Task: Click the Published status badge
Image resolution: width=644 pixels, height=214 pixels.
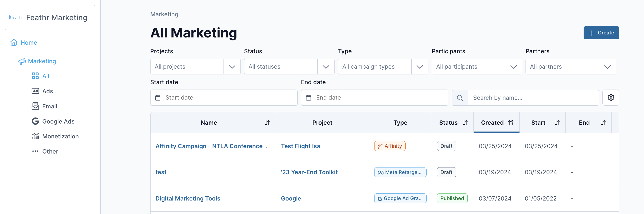Action: point(452,198)
